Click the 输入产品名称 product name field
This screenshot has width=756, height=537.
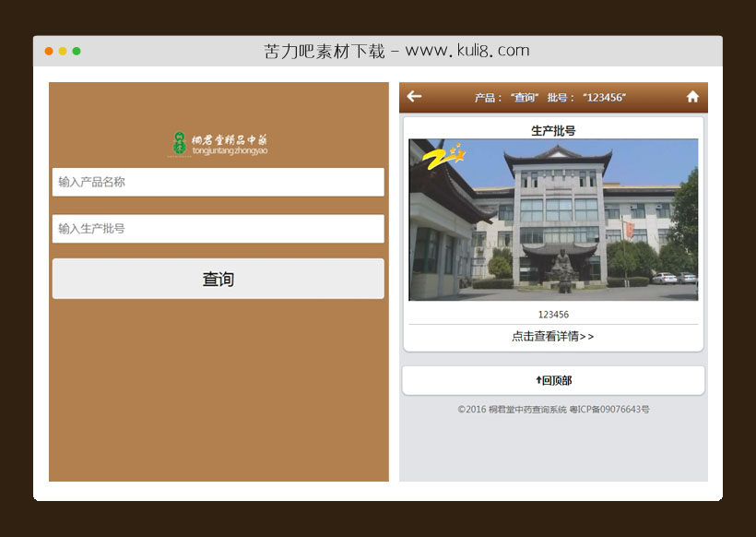(x=217, y=182)
